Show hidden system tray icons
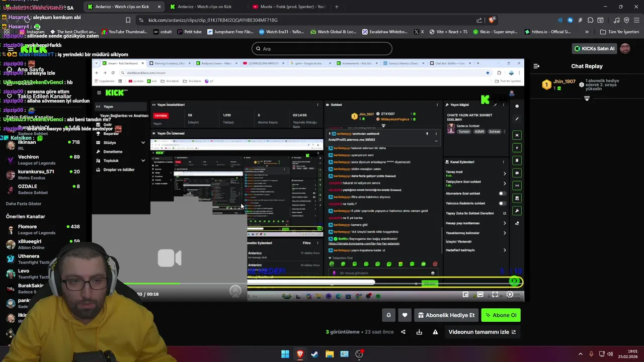 (580, 354)
